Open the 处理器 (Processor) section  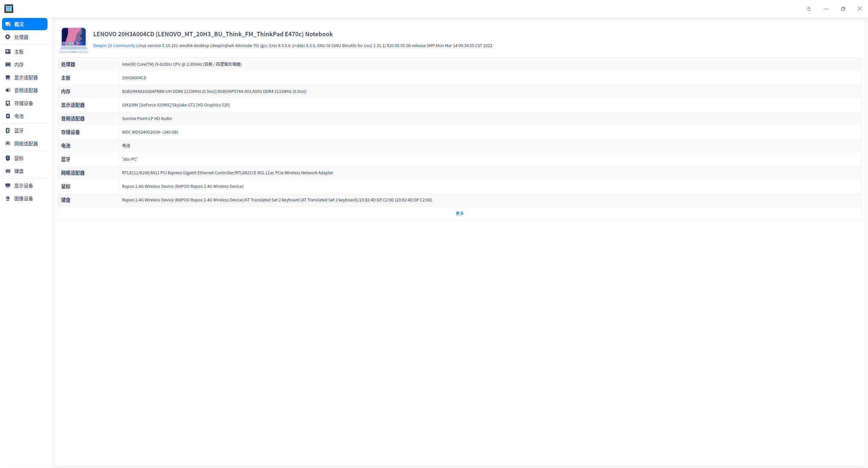tap(24, 37)
